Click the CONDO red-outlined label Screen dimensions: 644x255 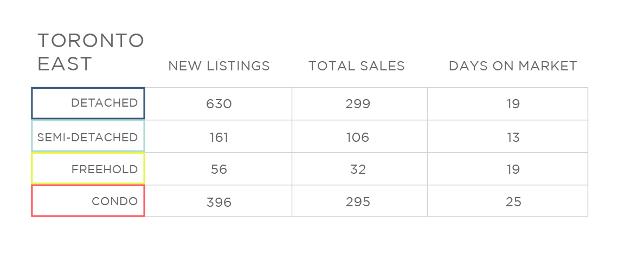pos(88,200)
